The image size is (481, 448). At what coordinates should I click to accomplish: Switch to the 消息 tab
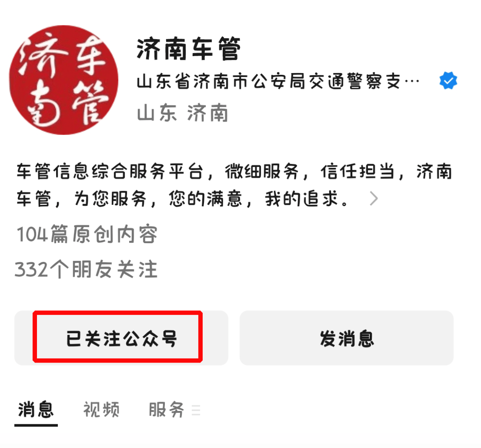click(36, 409)
